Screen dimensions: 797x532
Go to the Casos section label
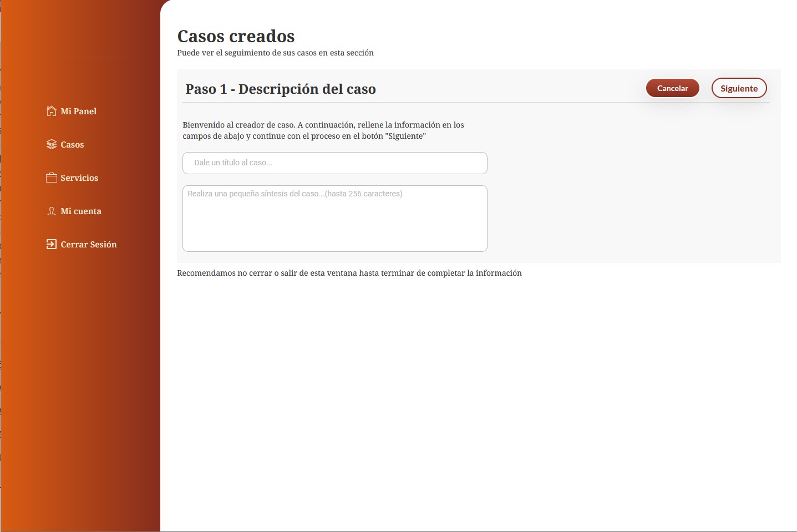click(x=72, y=145)
